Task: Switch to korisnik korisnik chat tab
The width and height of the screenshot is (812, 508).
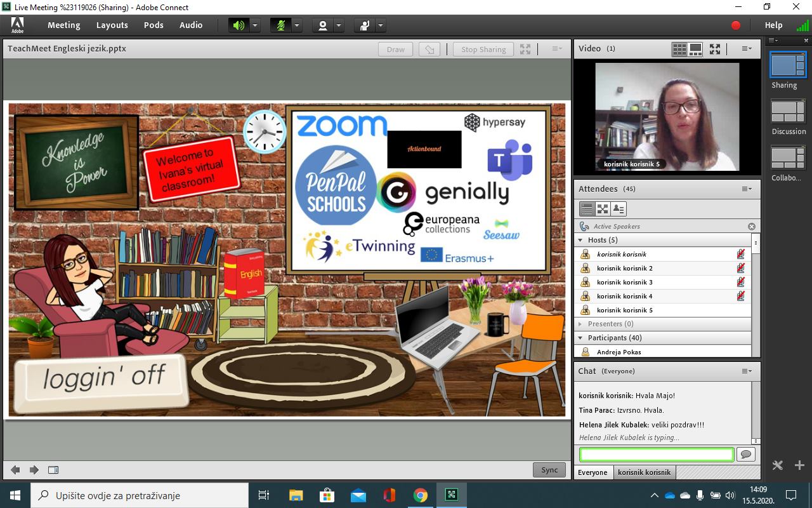Action: (644, 472)
